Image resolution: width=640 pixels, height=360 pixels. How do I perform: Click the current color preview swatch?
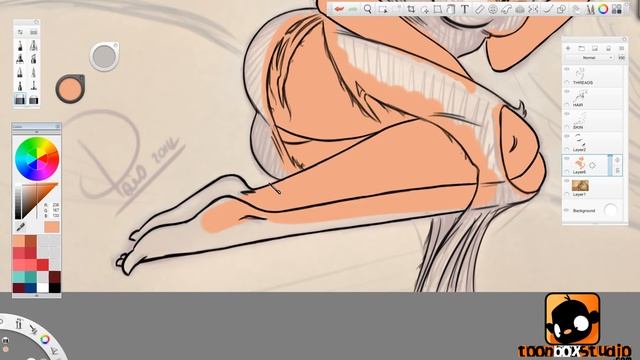(x=51, y=227)
